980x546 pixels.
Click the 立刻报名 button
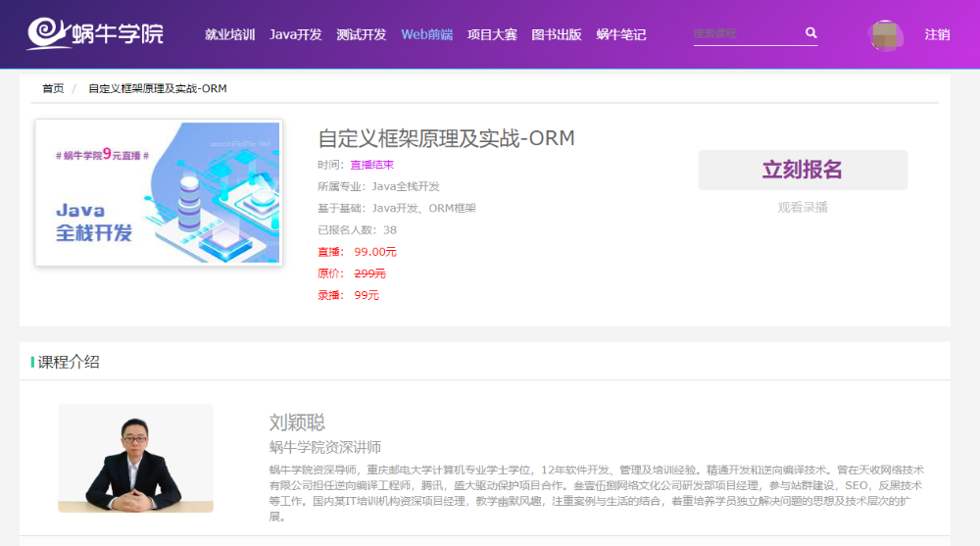point(803,170)
